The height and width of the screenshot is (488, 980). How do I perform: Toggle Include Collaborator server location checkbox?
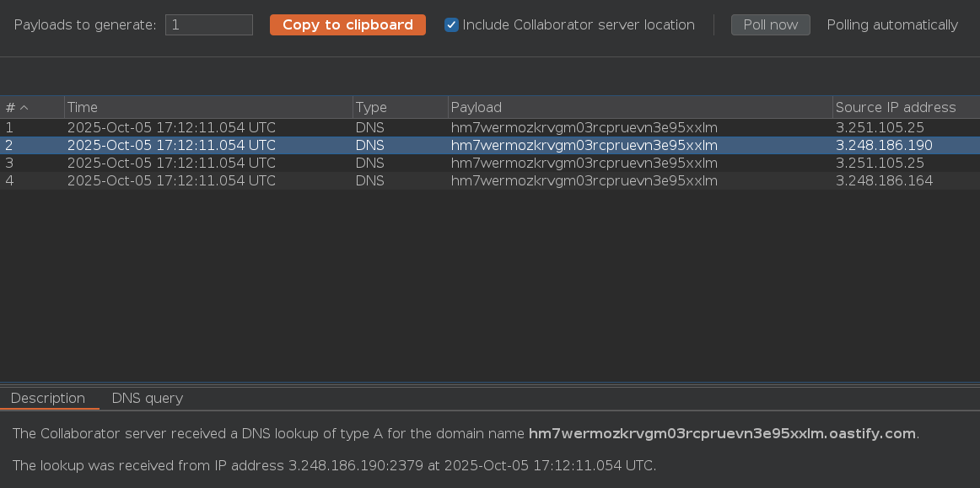click(452, 25)
